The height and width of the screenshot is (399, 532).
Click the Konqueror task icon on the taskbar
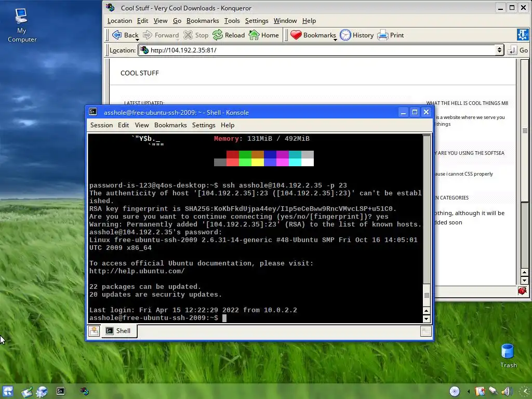point(85,391)
